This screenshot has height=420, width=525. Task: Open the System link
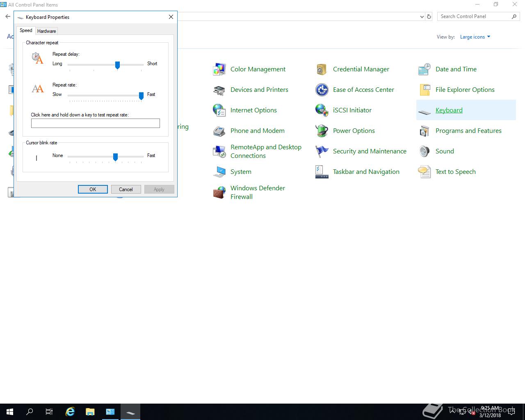click(x=241, y=172)
